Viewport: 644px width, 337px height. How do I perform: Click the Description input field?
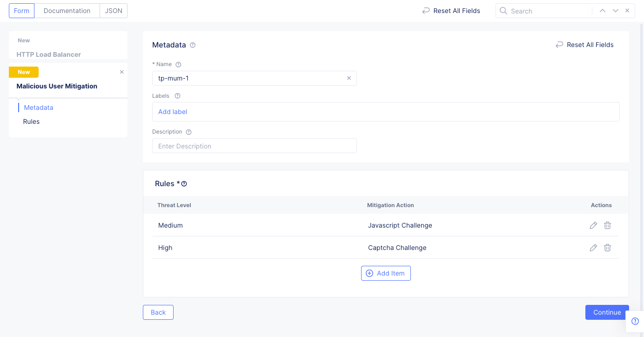click(x=254, y=146)
